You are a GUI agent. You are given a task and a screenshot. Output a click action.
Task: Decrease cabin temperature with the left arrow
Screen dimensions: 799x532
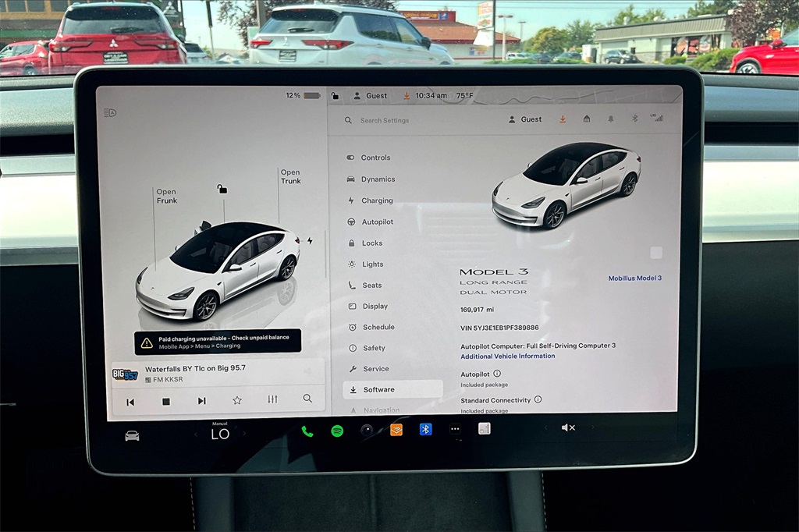(196, 434)
